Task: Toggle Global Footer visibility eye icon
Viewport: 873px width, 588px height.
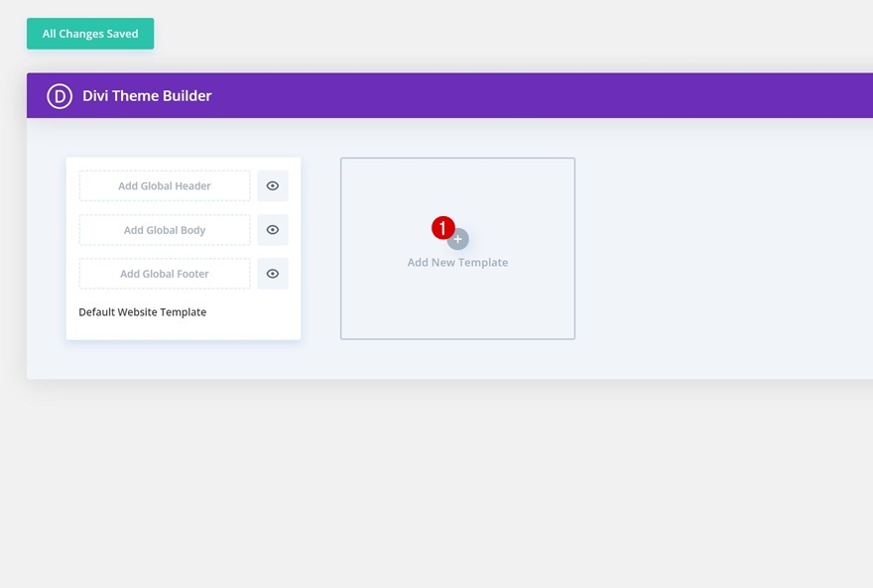Action: [x=272, y=274]
